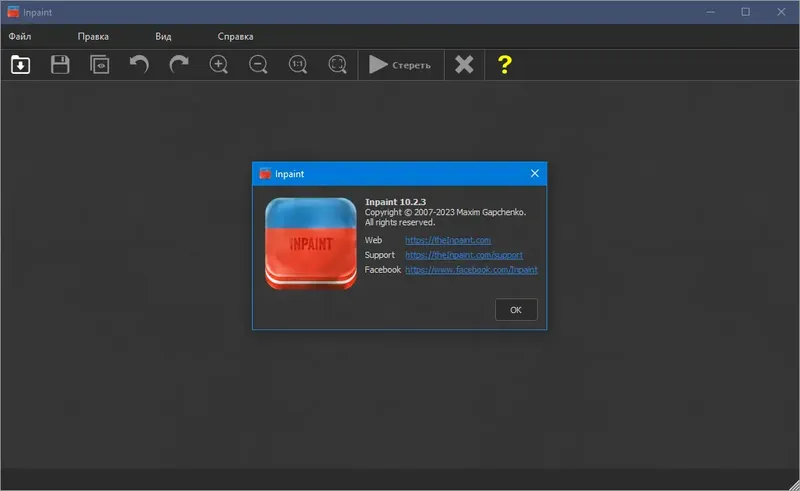800x491 pixels.
Task: Visit the facebook.com/Inpaint link
Action: (471, 269)
